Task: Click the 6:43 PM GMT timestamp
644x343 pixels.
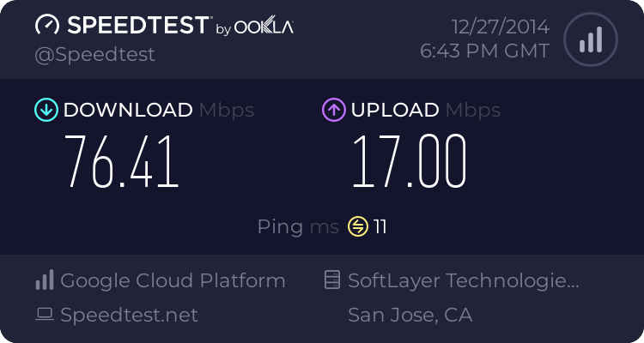Action: (x=484, y=51)
